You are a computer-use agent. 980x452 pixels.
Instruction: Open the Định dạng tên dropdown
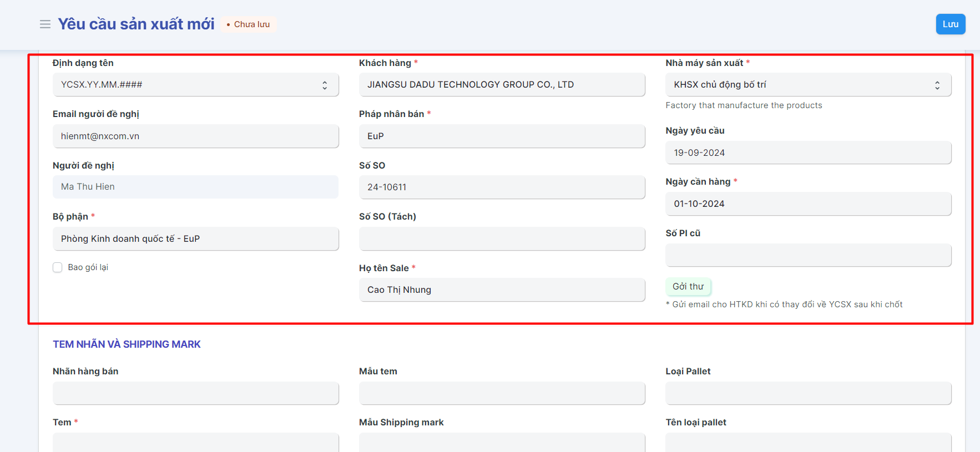195,85
